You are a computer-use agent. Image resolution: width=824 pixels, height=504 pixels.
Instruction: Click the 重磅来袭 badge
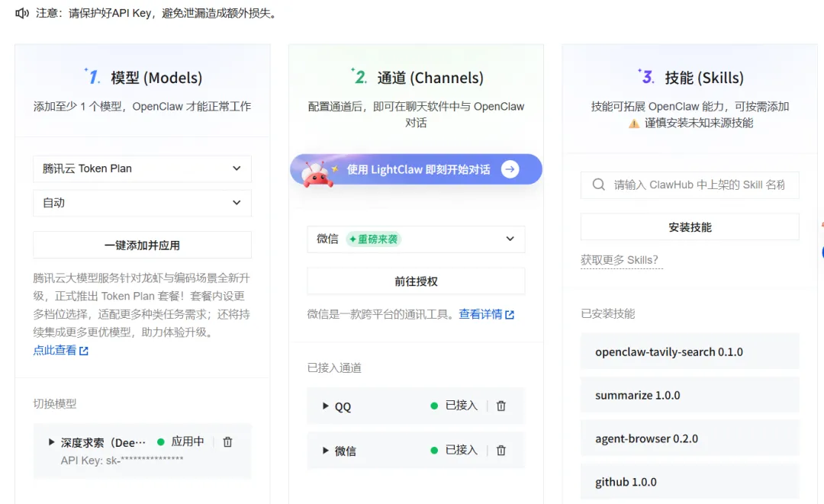point(374,239)
